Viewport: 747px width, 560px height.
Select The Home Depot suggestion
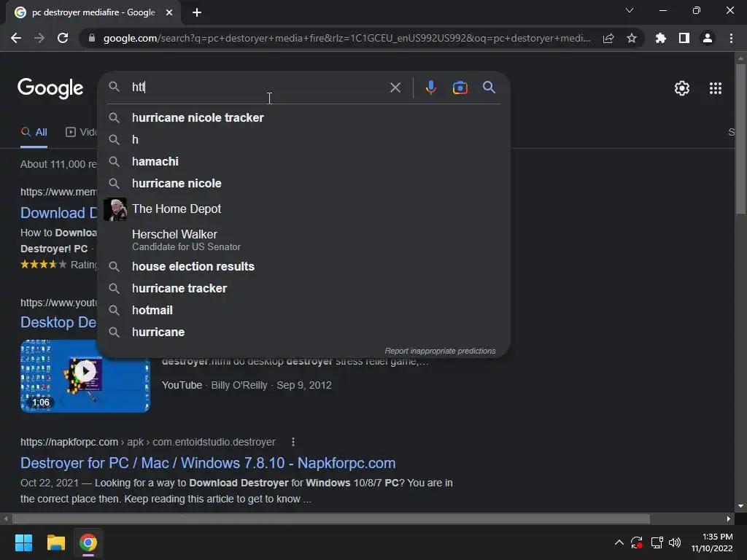(303, 209)
